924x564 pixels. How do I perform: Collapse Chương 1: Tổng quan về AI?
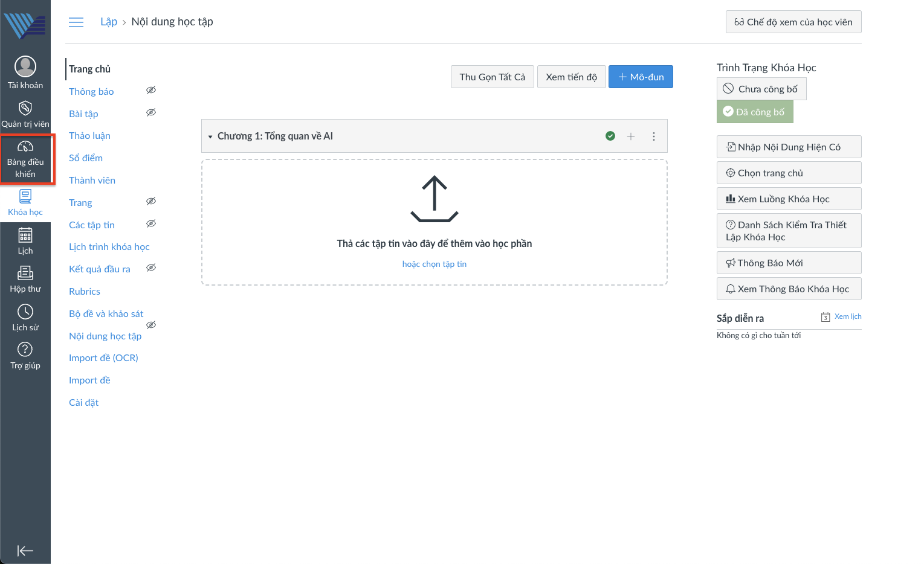point(210,137)
